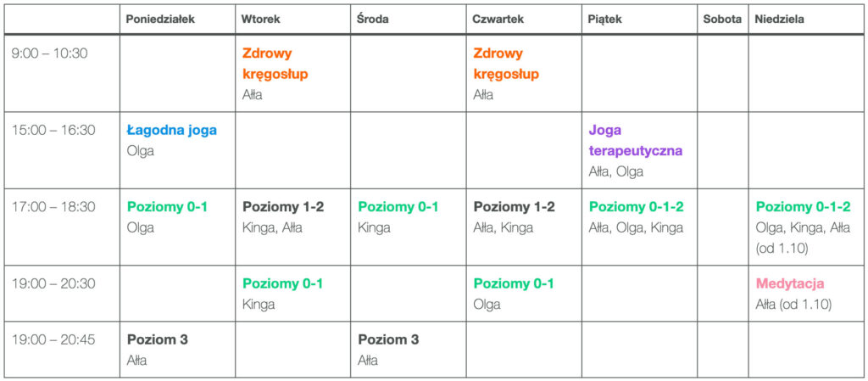Select the Medytacja class on Sunday
The image size is (868, 381).
pos(790,283)
